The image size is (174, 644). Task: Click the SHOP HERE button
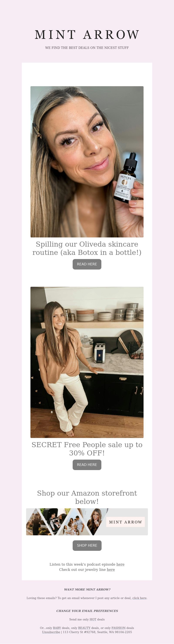coord(87,546)
